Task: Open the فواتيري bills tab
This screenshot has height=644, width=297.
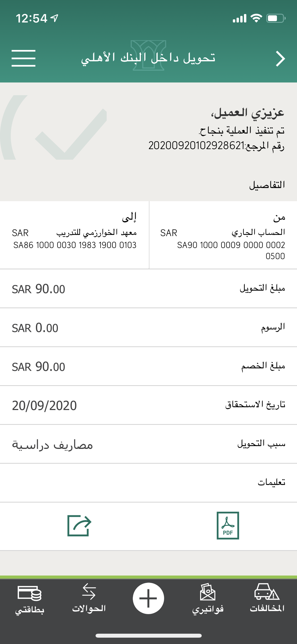Action: tap(208, 600)
